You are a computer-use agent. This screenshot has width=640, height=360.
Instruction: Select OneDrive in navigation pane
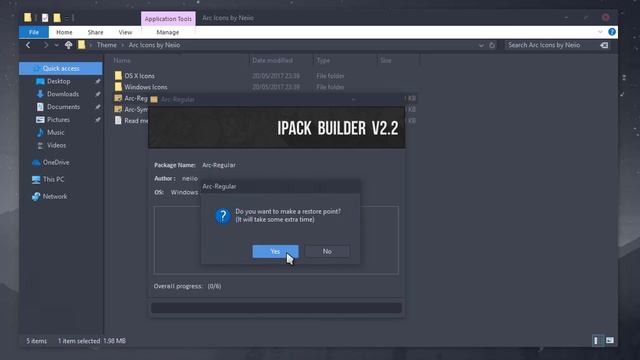pos(56,162)
